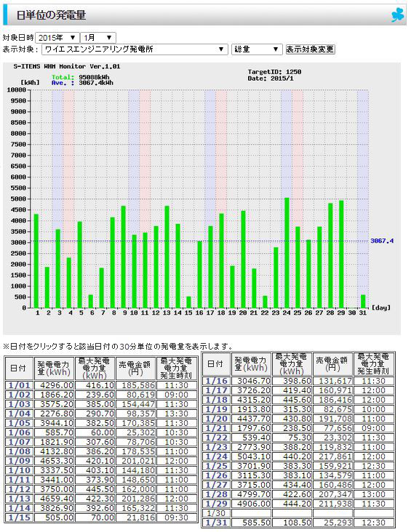Open the 2015年 year dropdown

pyautogui.click(x=57, y=38)
